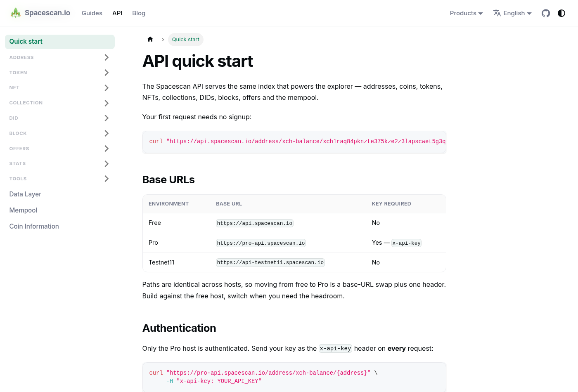Open Coin Information sidebar link
Image resolution: width=578 pixels, height=392 pixels.
click(34, 227)
